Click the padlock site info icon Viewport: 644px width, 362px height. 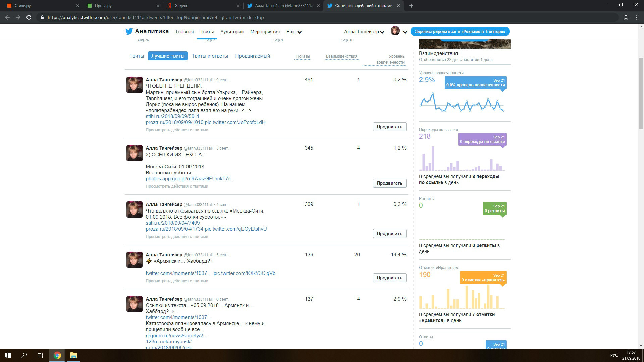click(42, 17)
